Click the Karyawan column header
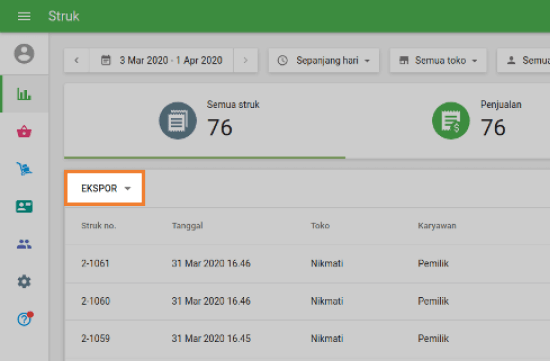Screen dimensions: 550x361 click(x=437, y=226)
